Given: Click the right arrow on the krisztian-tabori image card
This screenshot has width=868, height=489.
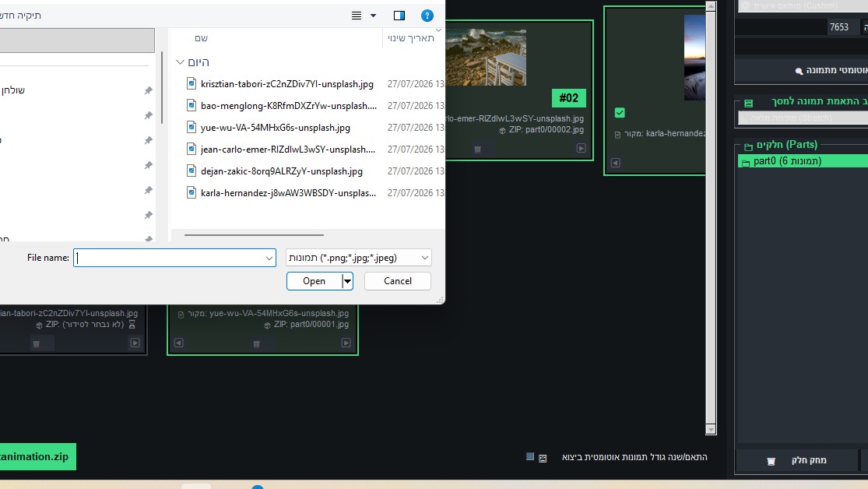Looking at the screenshot, I should [x=135, y=343].
